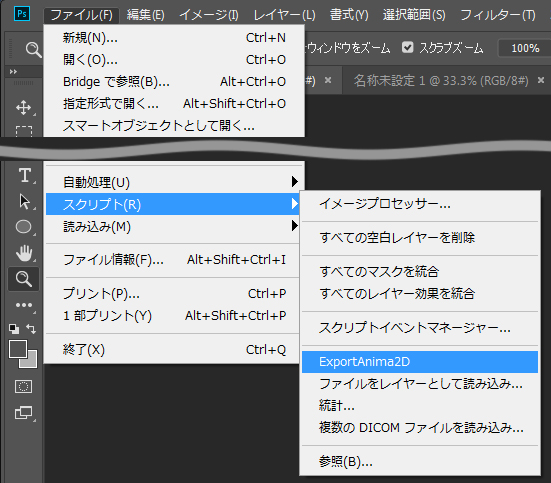
Task: Open the ファイル(F) menu
Action: (81, 15)
